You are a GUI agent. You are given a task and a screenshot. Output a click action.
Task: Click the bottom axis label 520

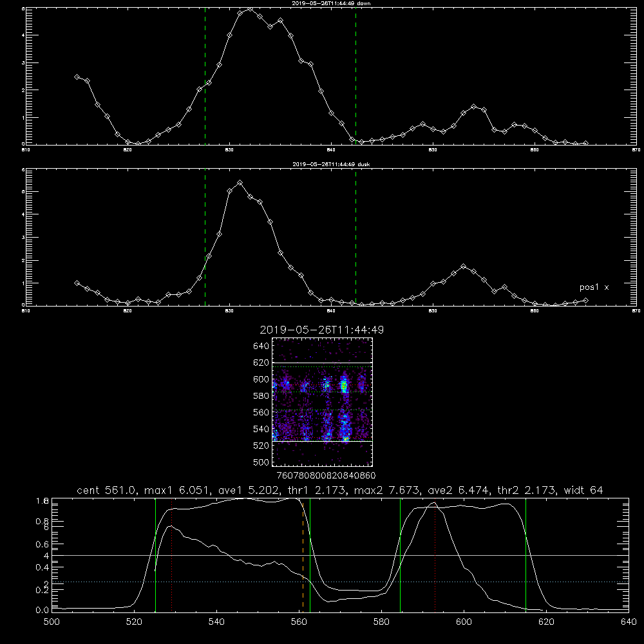click(x=134, y=622)
